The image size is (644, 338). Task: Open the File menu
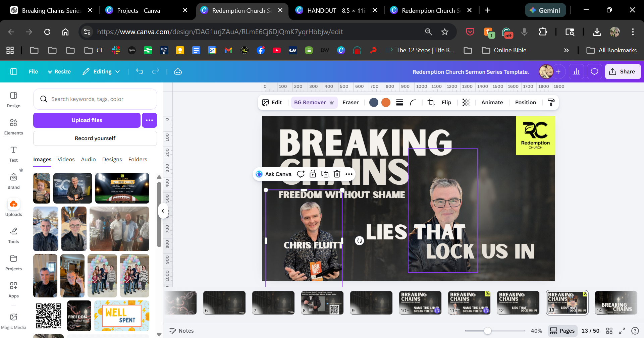[x=33, y=71]
